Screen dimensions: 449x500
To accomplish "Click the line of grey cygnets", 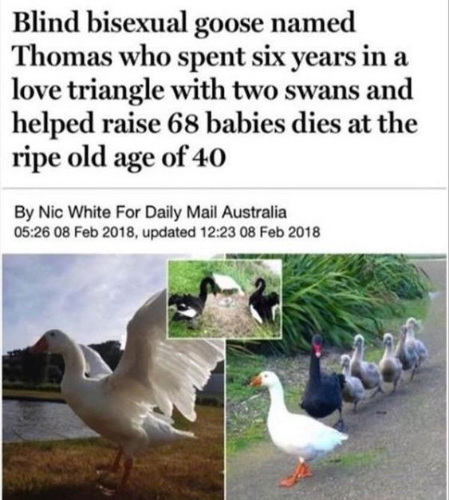I will [383, 360].
